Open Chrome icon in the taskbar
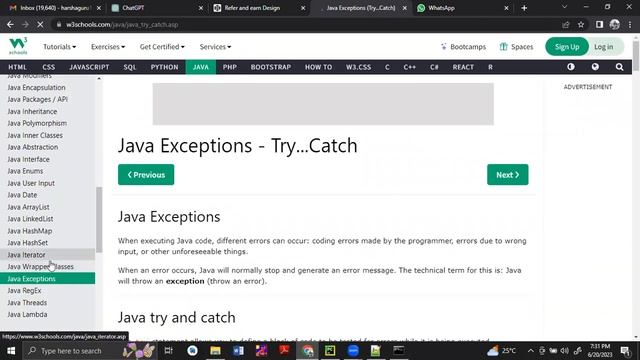 (x=308, y=351)
